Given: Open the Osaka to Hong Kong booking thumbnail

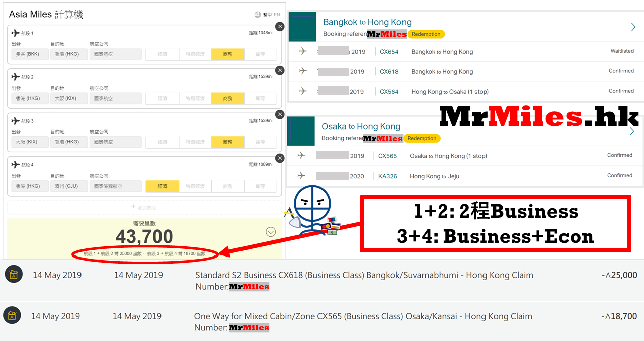Looking at the screenshot, I should pos(301,131).
